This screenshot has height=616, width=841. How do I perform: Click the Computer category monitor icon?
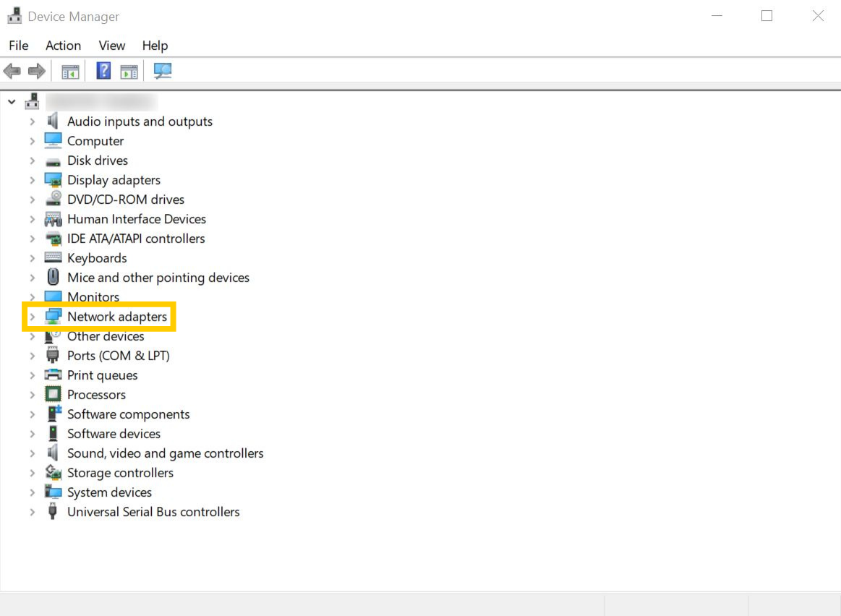53,140
